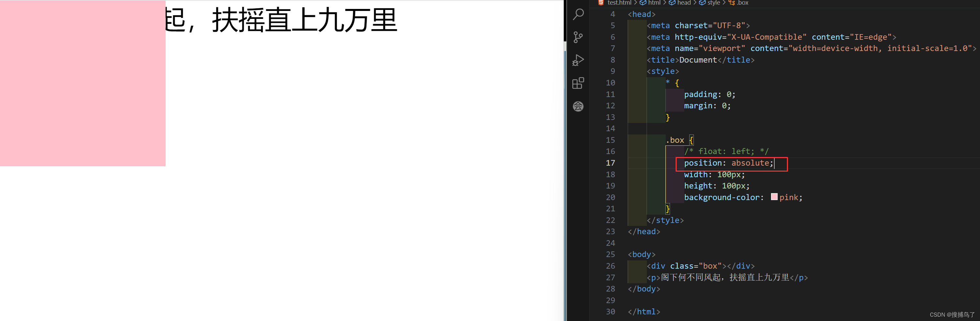Click the opening <body> tag

(642, 254)
